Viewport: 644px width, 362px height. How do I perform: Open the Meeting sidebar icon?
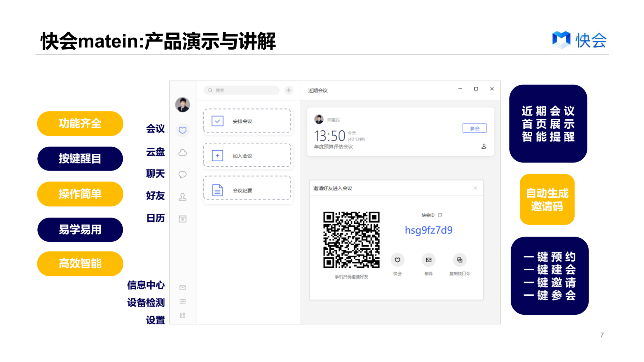point(183,130)
